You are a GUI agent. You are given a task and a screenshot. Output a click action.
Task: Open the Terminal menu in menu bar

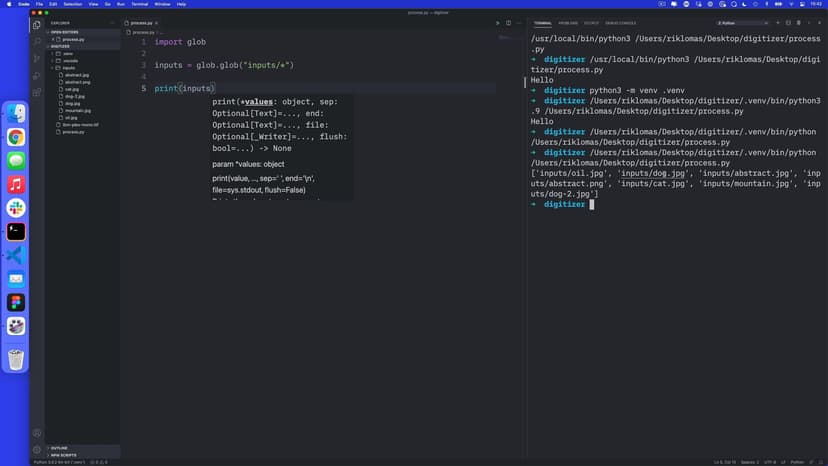[138, 4]
